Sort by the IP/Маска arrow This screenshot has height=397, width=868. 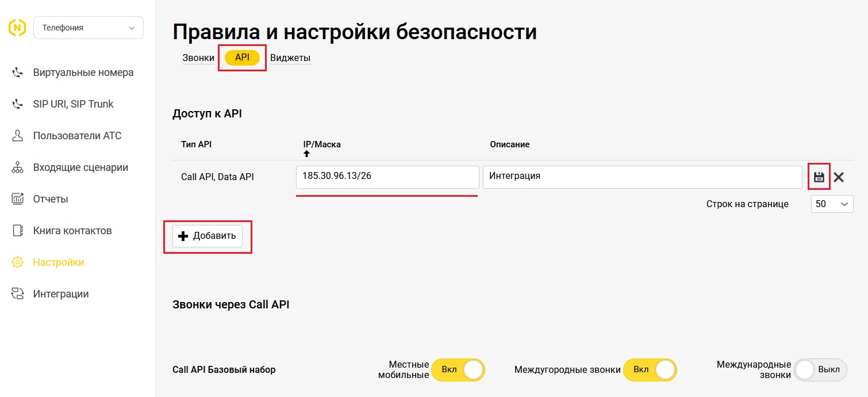click(306, 154)
